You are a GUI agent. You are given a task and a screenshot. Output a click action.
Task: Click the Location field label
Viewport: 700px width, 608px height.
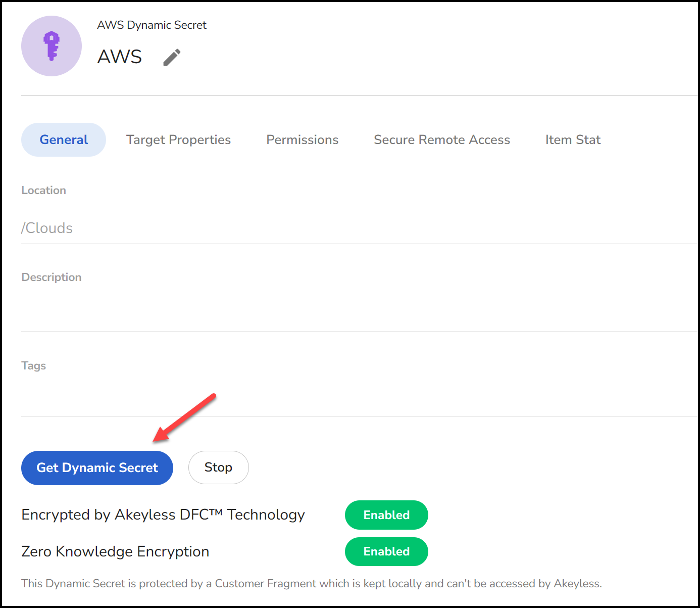click(43, 190)
